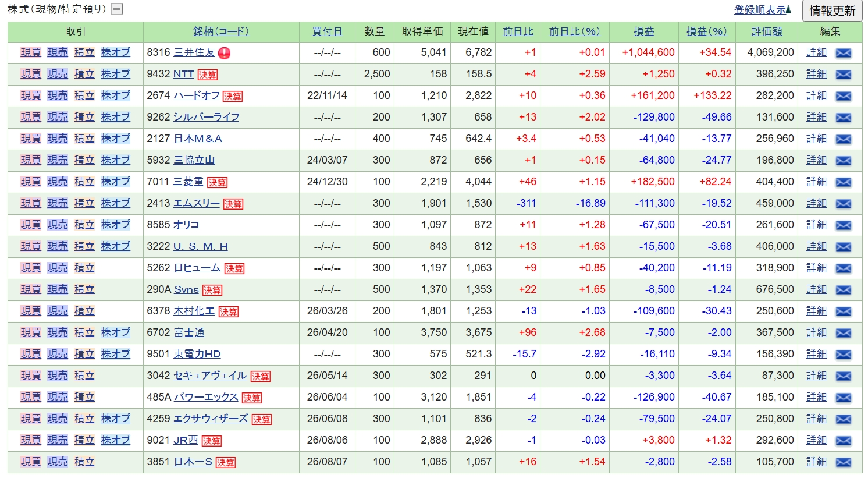Open the ハードオフ stock link

196,95
